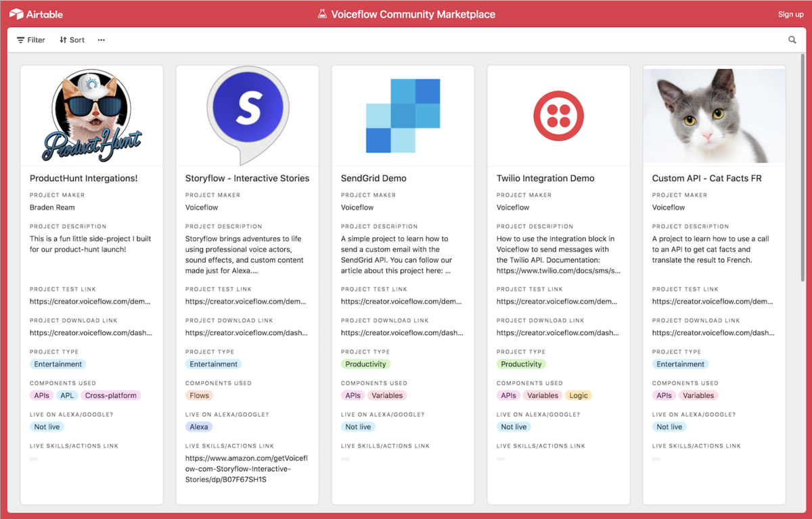Click the Cat Facts card project test link
This screenshot has width=812, height=519.
pos(713,302)
